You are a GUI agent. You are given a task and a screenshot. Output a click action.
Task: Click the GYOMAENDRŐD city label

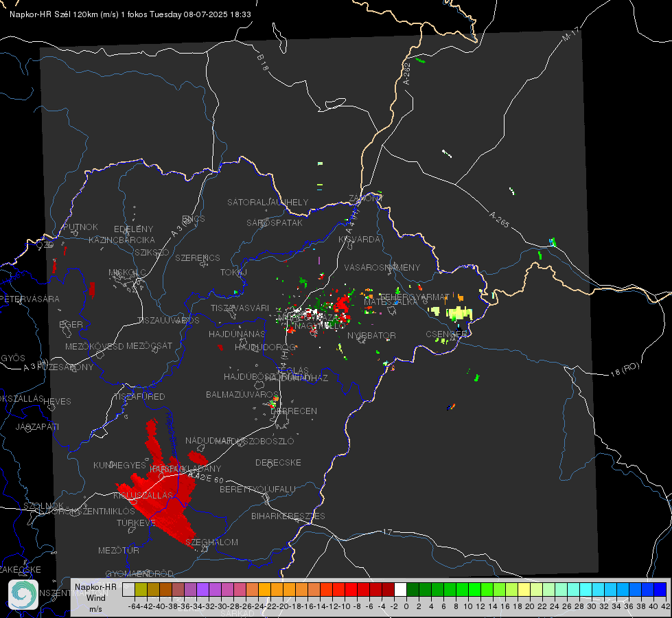(139, 573)
